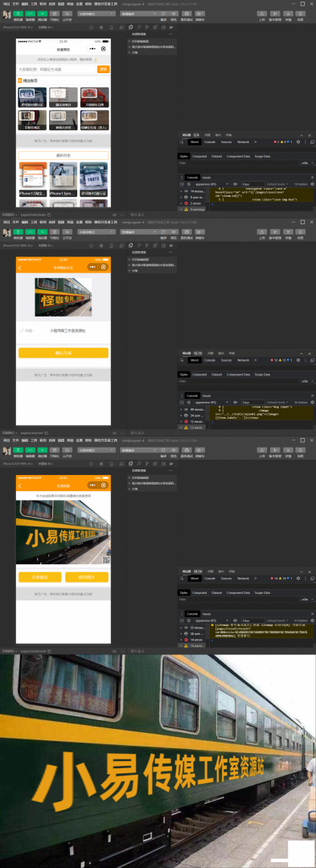
Task: Close the mini program via capsule on 生成结果 page
Action: pos(103,485)
